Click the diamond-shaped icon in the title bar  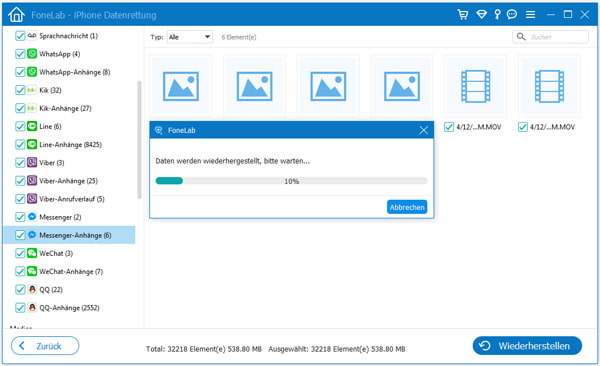481,15
